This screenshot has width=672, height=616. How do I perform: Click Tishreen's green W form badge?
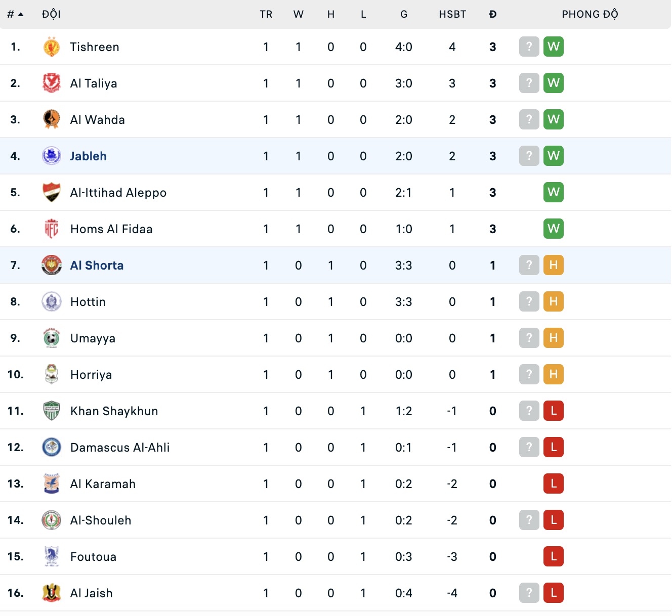coord(553,47)
